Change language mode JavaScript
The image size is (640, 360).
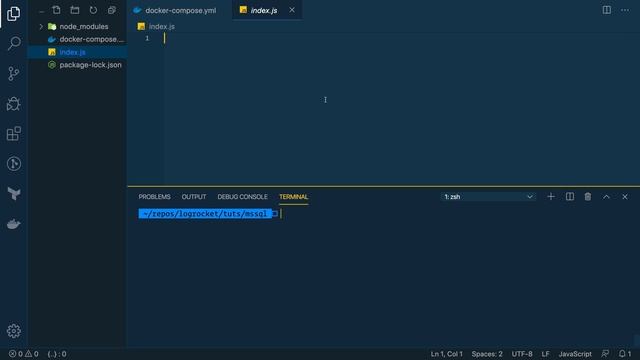point(575,354)
